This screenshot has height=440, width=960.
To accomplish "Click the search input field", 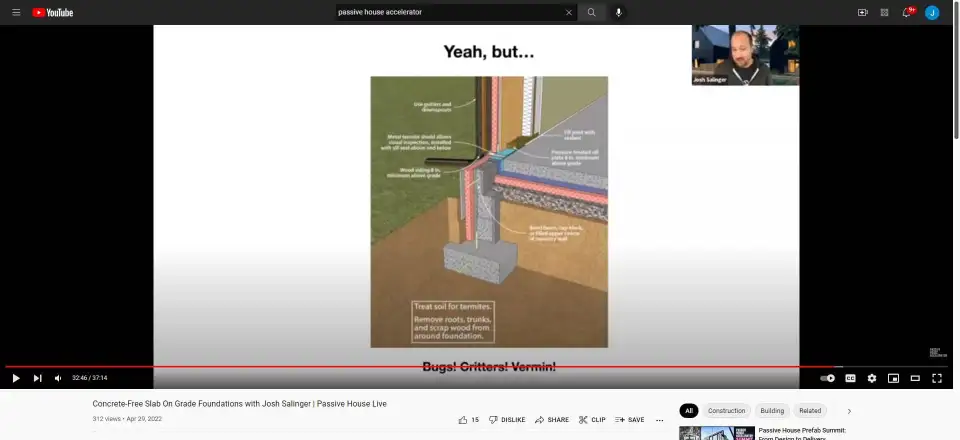I will point(448,12).
